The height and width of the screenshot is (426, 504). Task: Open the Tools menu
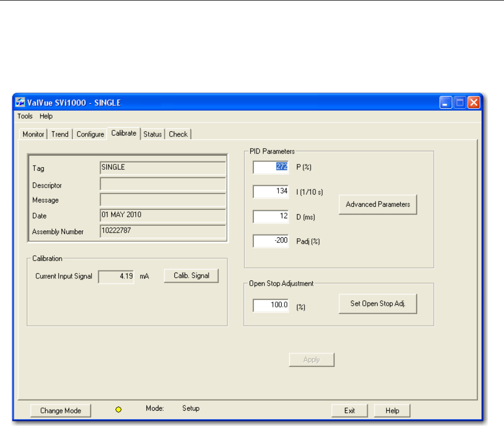25,116
